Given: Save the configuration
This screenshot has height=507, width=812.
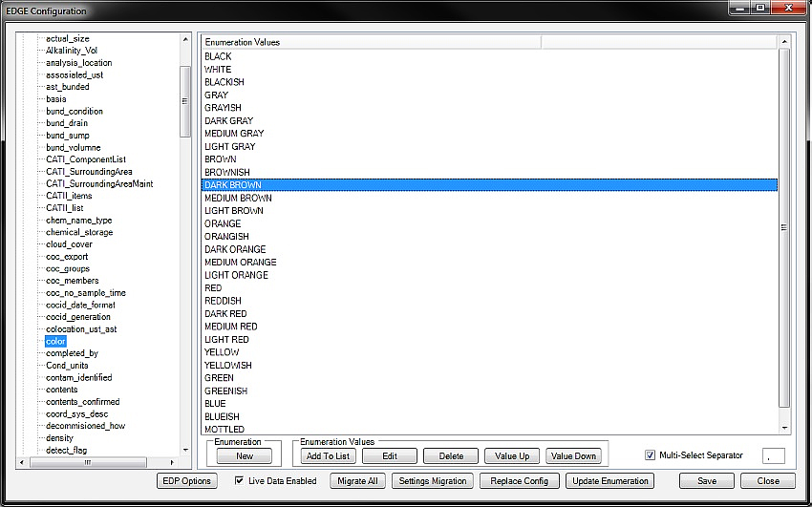Looking at the screenshot, I should (x=707, y=481).
